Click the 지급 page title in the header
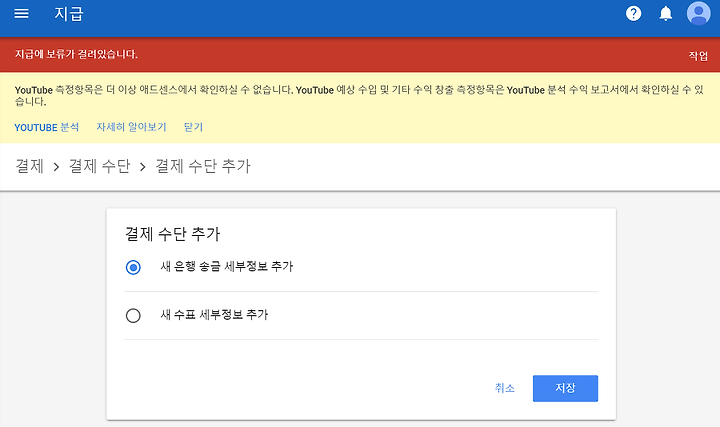The image size is (720, 427). (x=69, y=14)
